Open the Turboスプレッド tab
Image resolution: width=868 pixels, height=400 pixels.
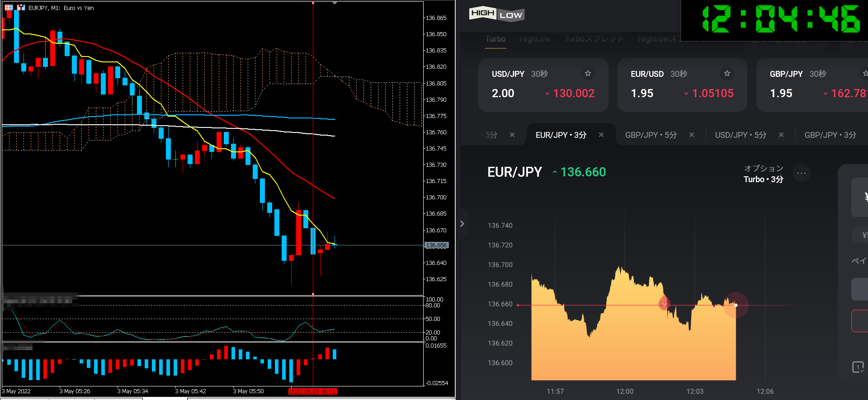(x=594, y=39)
